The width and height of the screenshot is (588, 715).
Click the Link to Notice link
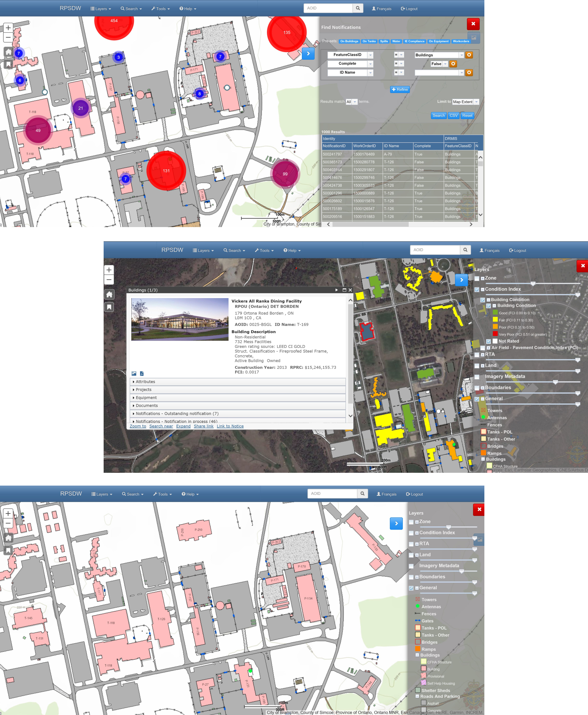[230, 426]
